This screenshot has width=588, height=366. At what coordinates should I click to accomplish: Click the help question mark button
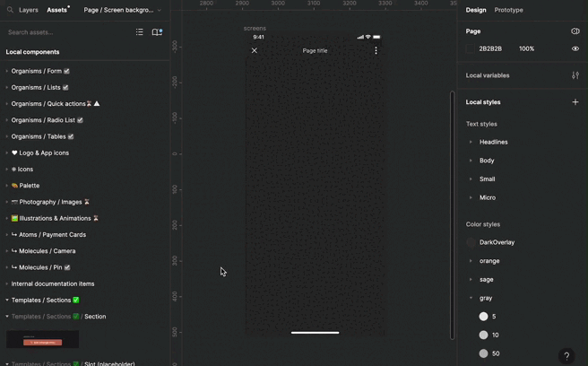(566, 356)
